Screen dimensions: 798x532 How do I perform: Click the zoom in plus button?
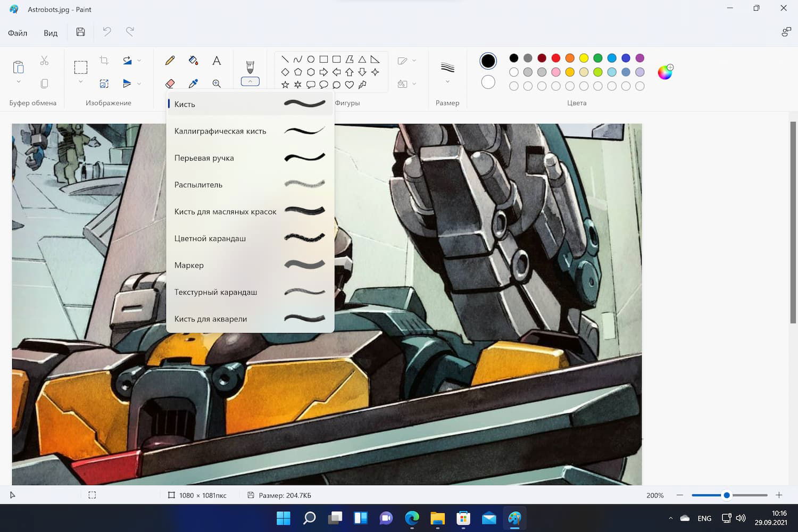(779, 495)
